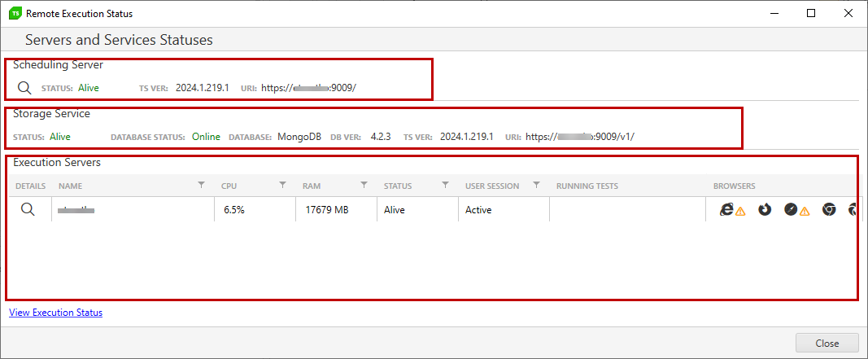Click the Online database status value
The image size is (868, 359).
click(x=206, y=136)
